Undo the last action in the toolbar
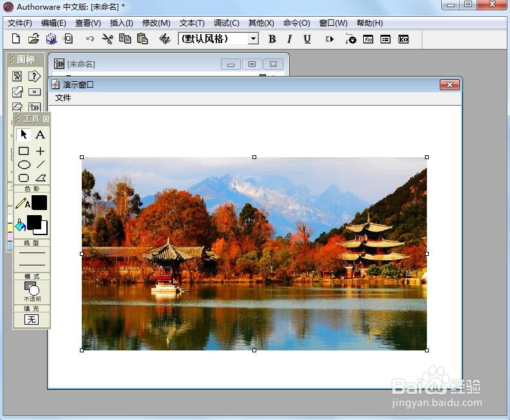510x420 pixels. pyautogui.click(x=90, y=39)
